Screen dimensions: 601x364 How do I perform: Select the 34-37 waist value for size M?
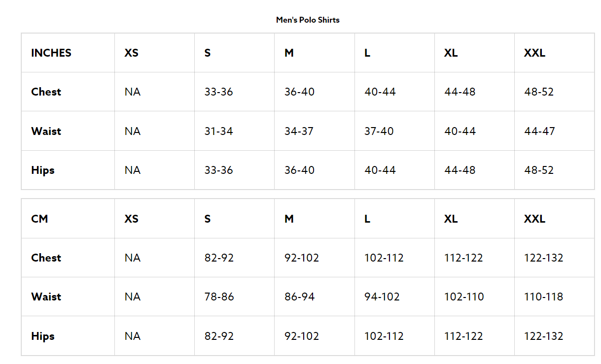click(299, 131)
